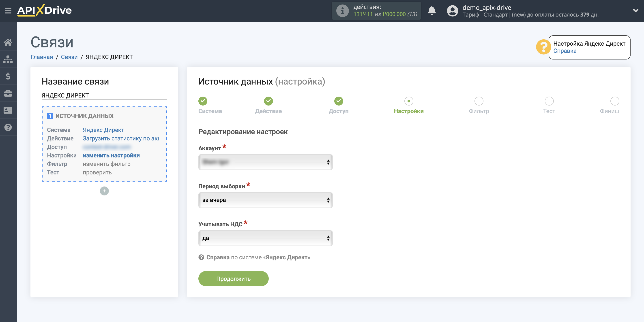Click the yellow help question icon
644x322 pixels.
pos(543,47)
